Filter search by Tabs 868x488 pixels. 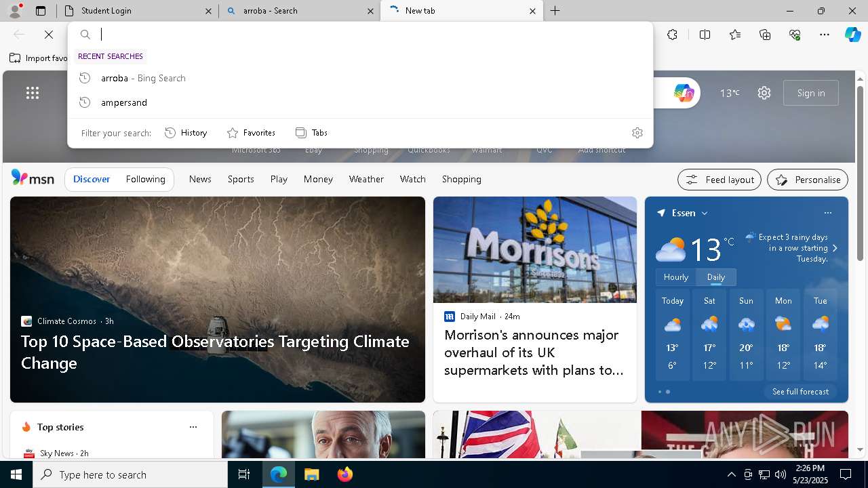click(311, 133)
